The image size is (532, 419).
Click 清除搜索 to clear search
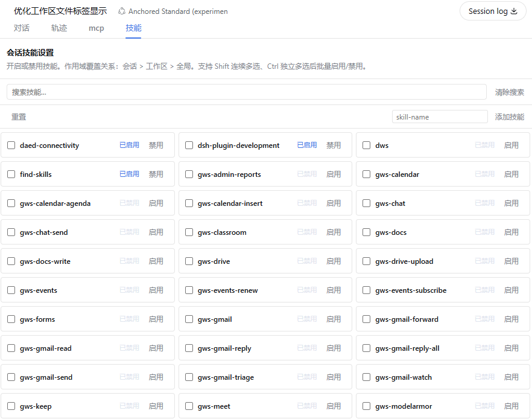(x=509, y=92)
